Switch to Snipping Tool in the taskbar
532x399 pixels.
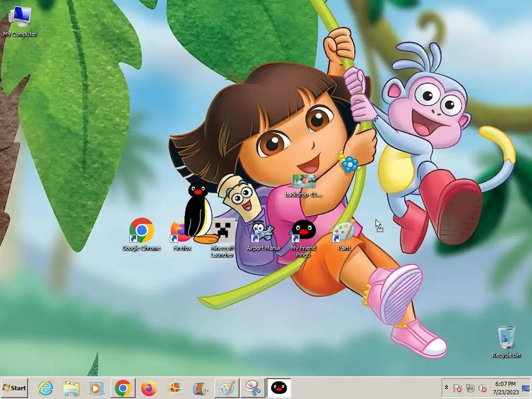click(x=253, y=388)
